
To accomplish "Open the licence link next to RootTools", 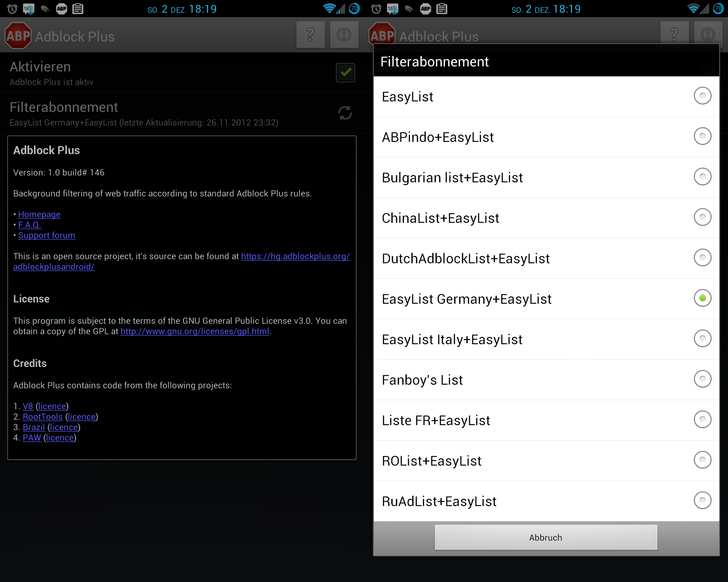I will [82, 416].
